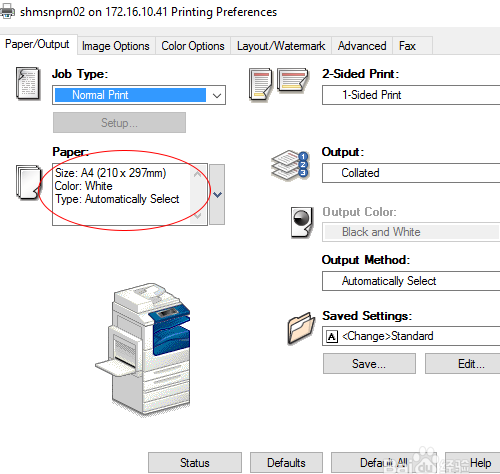Expand the Paper selection arrow button
This screenshot has width=500, height=474.
(217, 194)
